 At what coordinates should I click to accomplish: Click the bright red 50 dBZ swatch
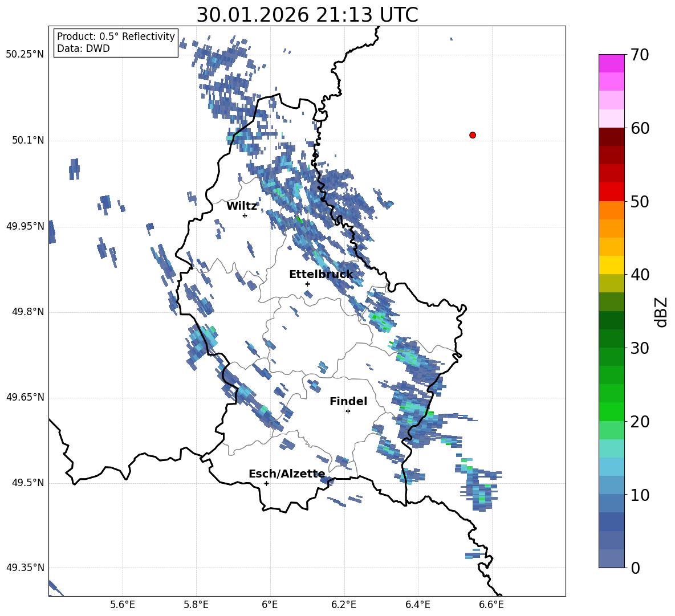click(612, 192)
